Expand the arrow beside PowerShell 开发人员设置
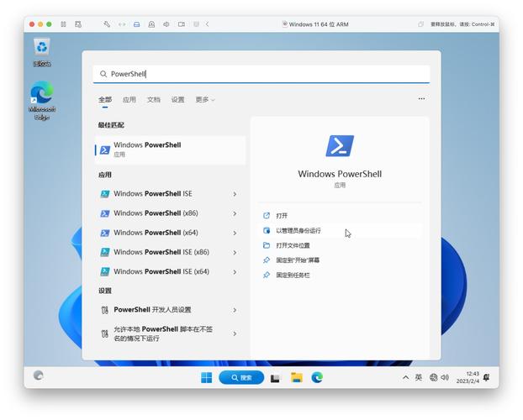Screen dimensions: 523x420 point(235,310)
